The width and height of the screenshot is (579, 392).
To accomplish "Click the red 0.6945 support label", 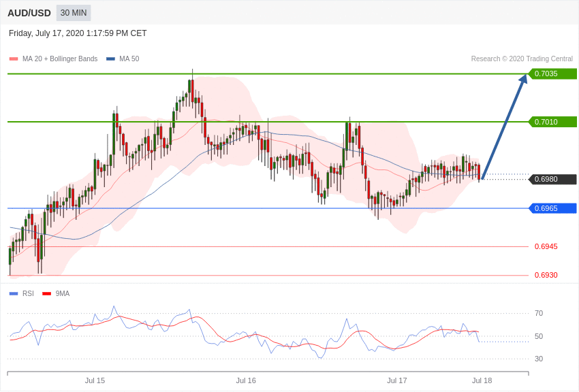I will pos(546,246).
